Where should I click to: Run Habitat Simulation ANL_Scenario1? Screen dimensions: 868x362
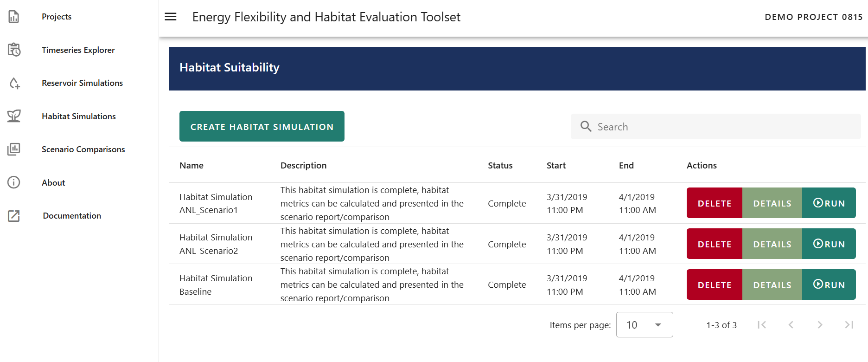click(829, 203)
